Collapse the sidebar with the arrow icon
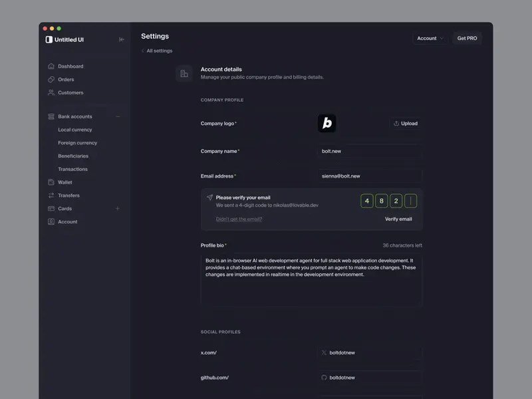 (x=122, y=39)
